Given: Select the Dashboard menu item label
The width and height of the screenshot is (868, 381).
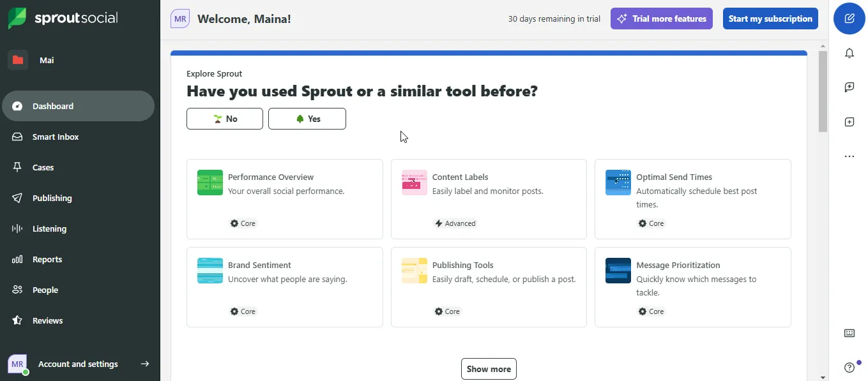Looking at the screenshot, I should tap(53, 106).
